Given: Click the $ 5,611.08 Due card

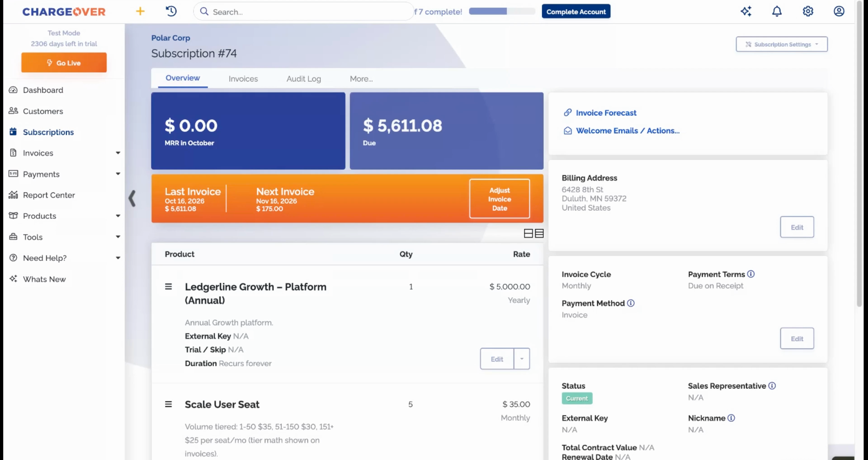Looking at the screenshot, I should click(446, 131).
